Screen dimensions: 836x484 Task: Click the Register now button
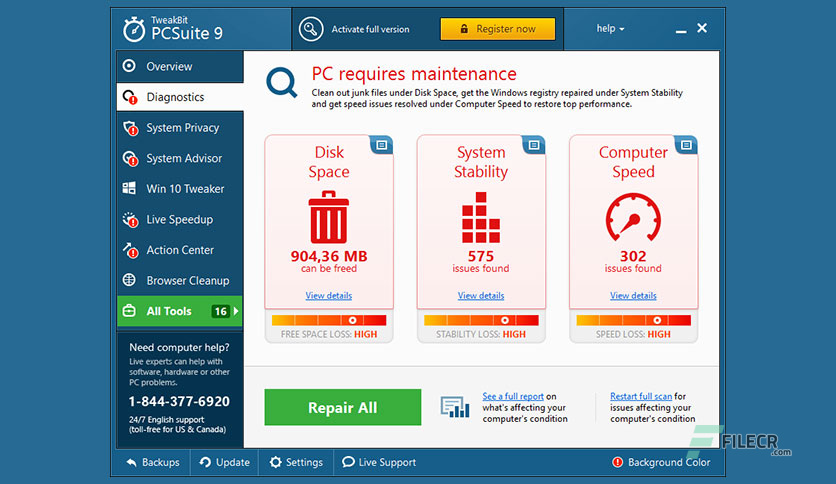click(497, 29)
